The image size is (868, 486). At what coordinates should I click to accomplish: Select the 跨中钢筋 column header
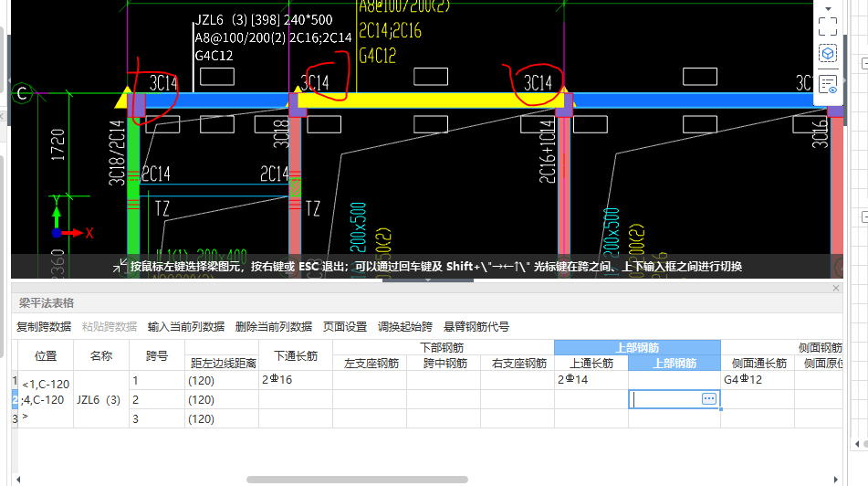pyautogui.click(x=444, y=364)
